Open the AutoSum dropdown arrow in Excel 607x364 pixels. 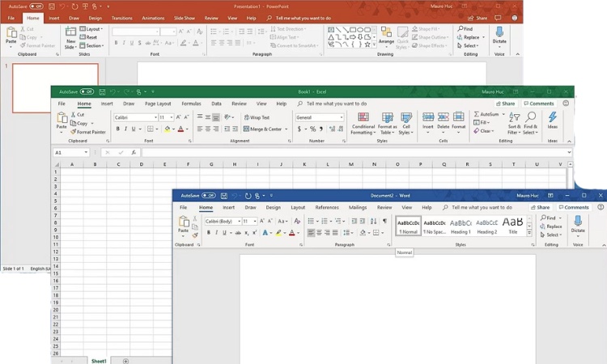pyautogui.click(x=503, y=114)
